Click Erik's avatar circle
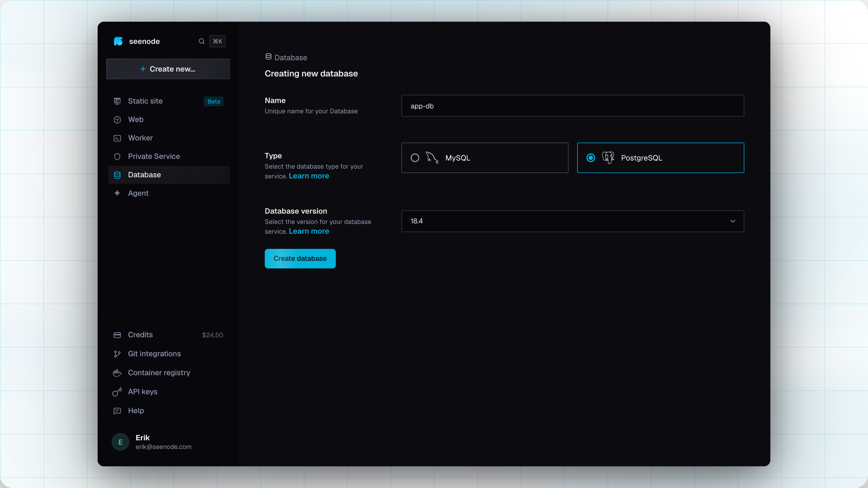This screenshot has width=868, height=488. pyautogui.click(x=120, y=442)
